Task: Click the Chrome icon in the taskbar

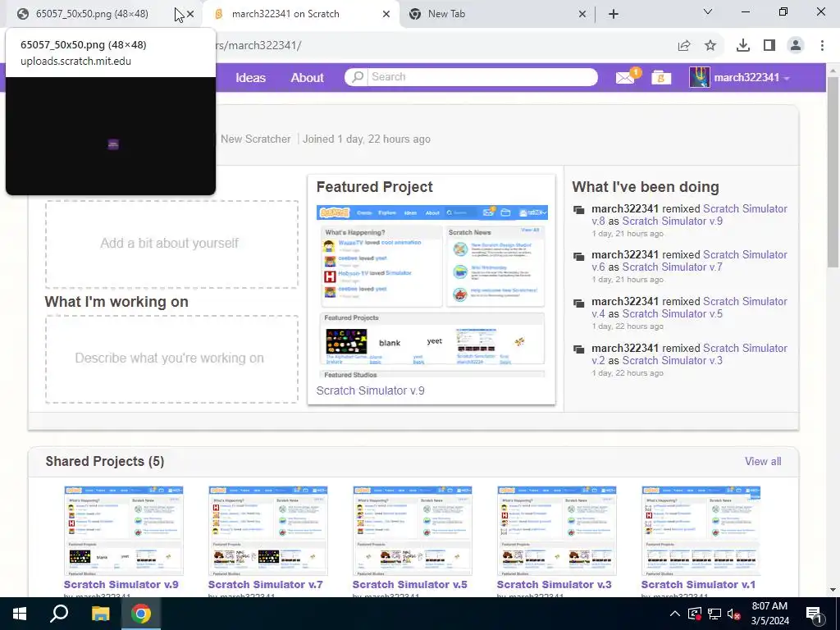Action: point(141,614)
